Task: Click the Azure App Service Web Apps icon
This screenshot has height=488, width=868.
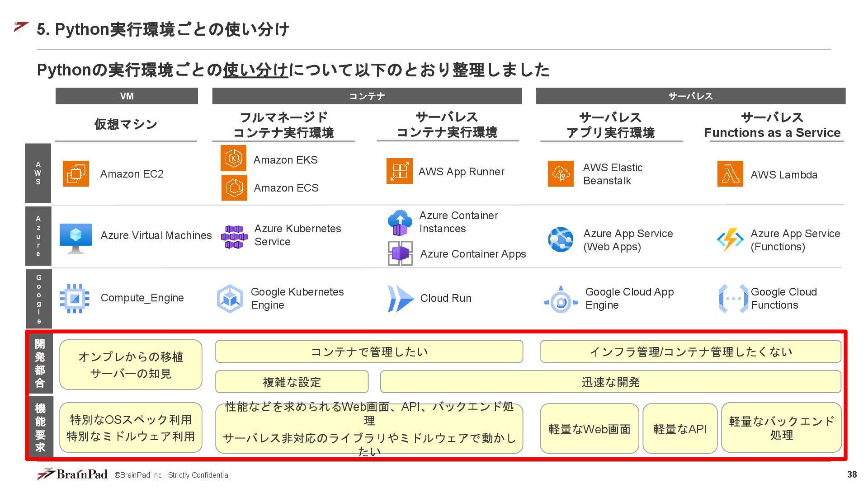Action: click(561, 239)
